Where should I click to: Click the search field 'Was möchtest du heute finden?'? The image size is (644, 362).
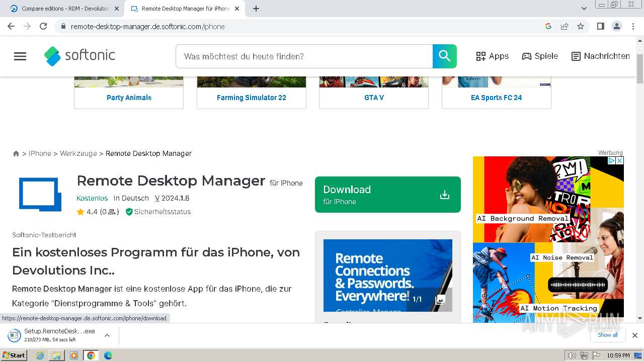(x=304, y=56)
